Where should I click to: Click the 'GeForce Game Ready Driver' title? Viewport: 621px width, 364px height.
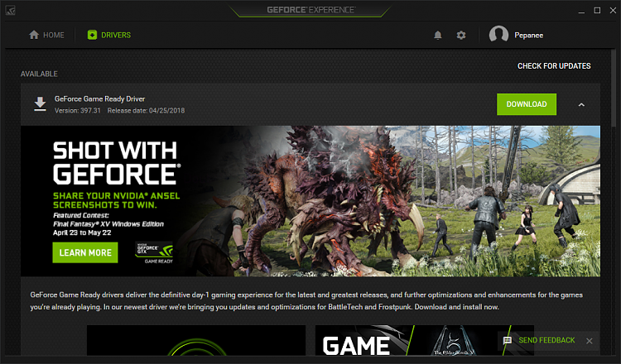[100, 99]
